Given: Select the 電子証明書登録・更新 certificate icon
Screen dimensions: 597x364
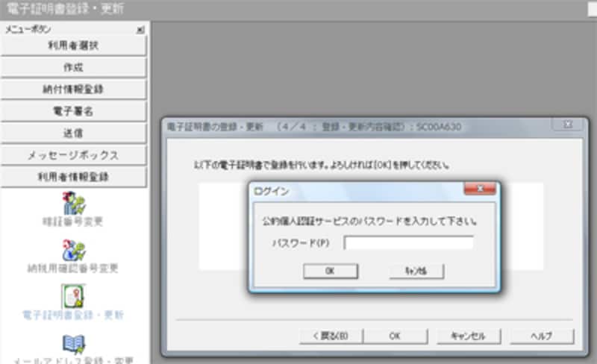Looking at the screenshot, I should (73, 296).
